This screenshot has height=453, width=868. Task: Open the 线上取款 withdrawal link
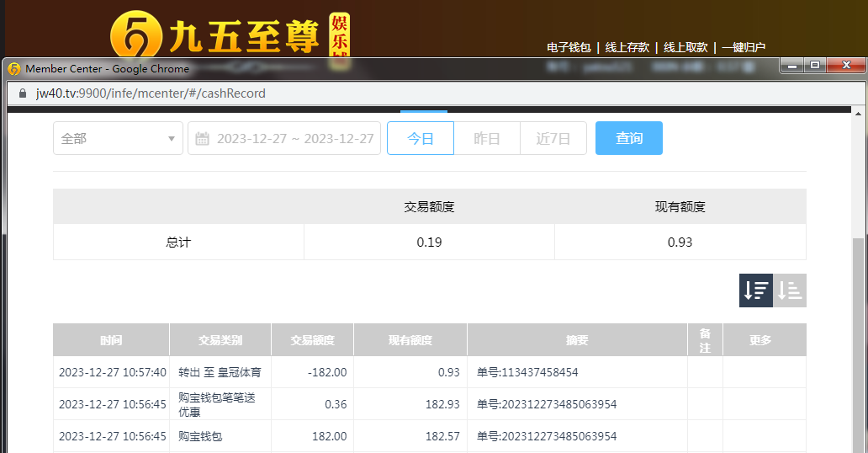tap(685, 47)
